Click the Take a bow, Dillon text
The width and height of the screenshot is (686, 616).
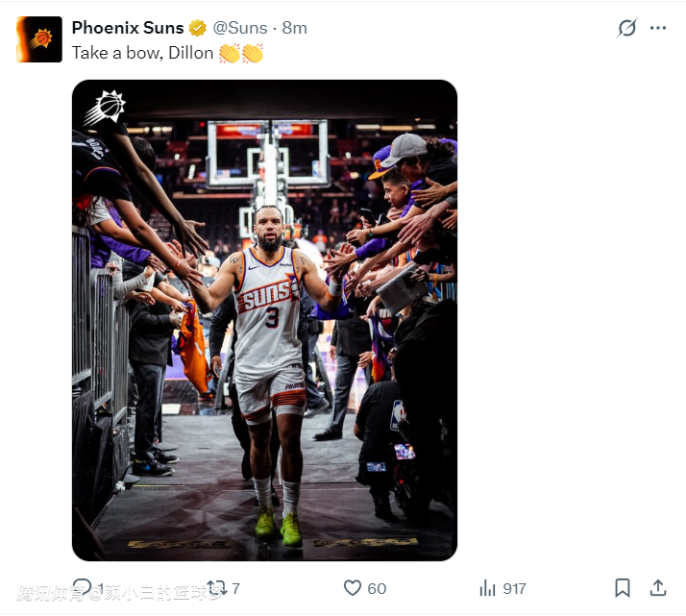[x=142, y=53]
